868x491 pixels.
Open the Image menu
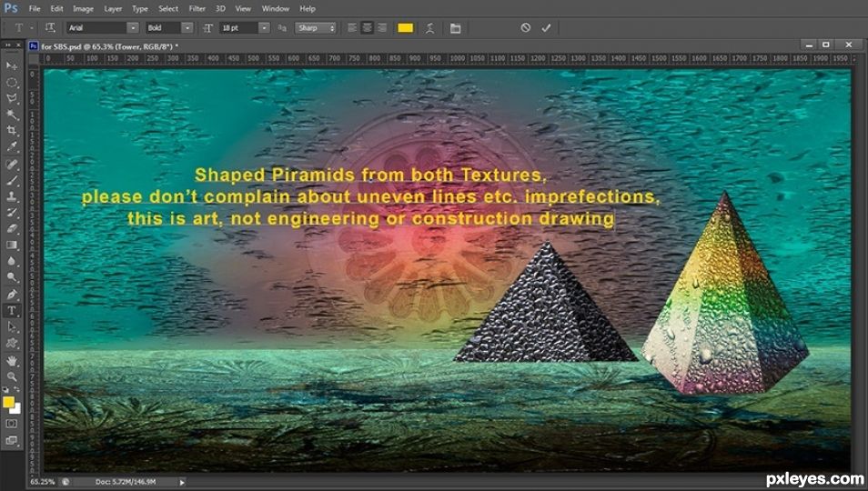coord(83,8)
